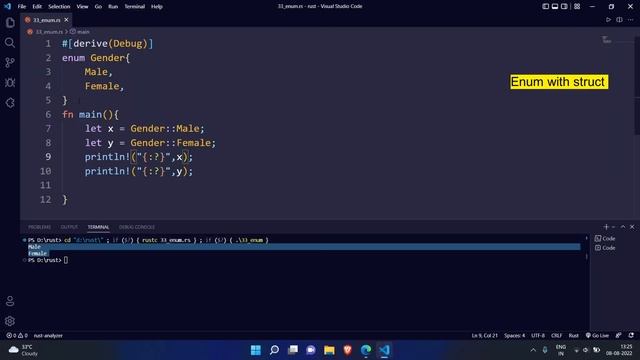
Task: Open the View menu
Action: [82, 7]
